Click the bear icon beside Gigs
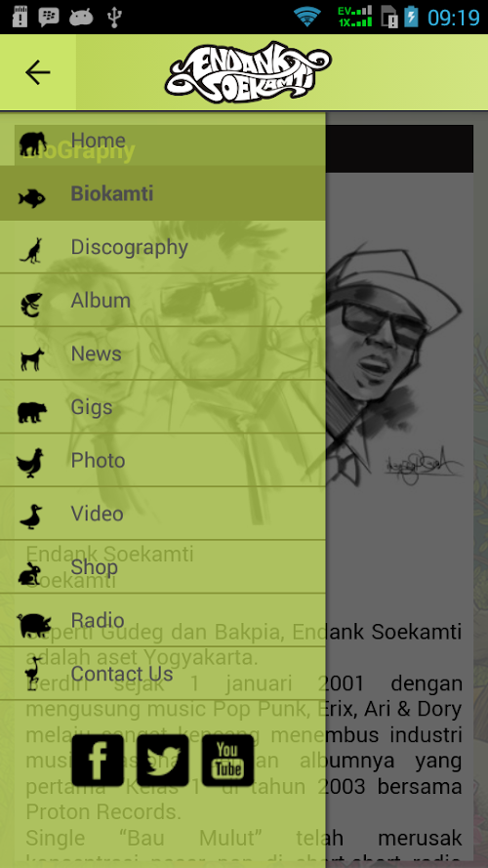 click(31, 412)
